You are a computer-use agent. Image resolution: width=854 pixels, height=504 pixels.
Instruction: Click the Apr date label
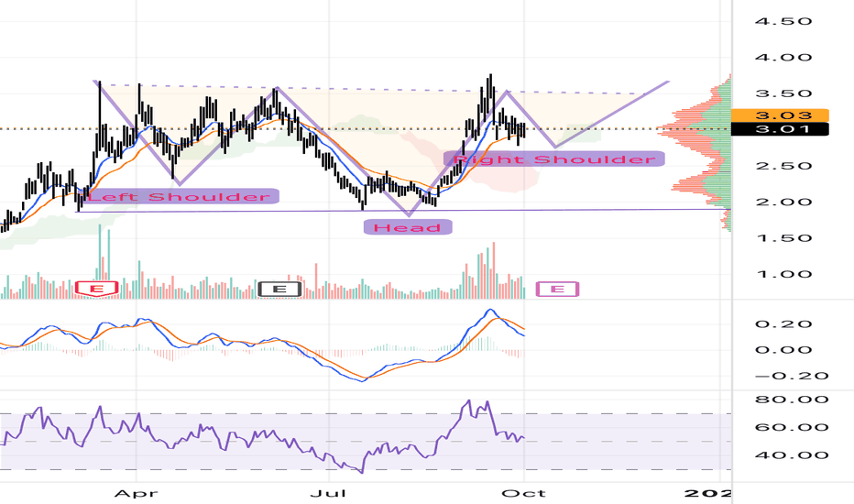(x=137, y=494)
